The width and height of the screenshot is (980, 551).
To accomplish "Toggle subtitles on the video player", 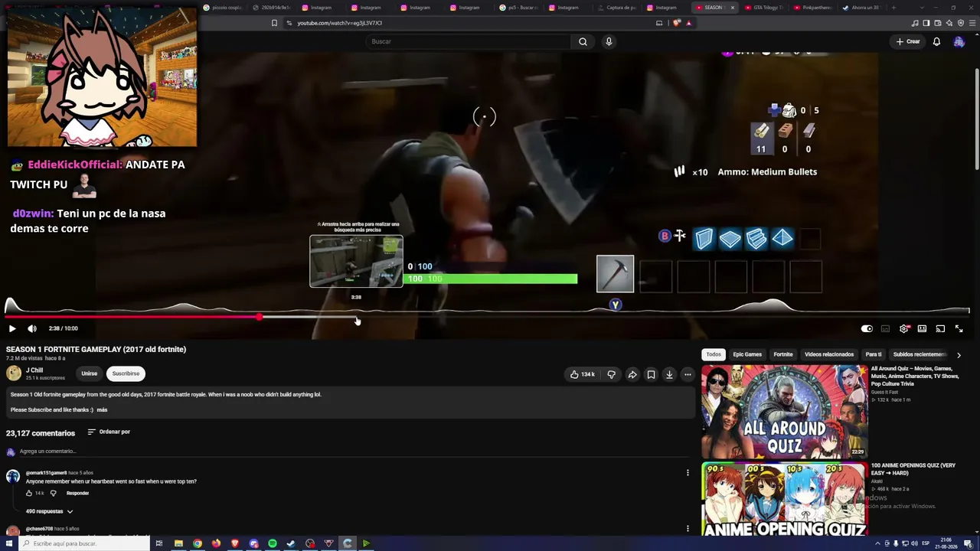I will click(885, 328).
